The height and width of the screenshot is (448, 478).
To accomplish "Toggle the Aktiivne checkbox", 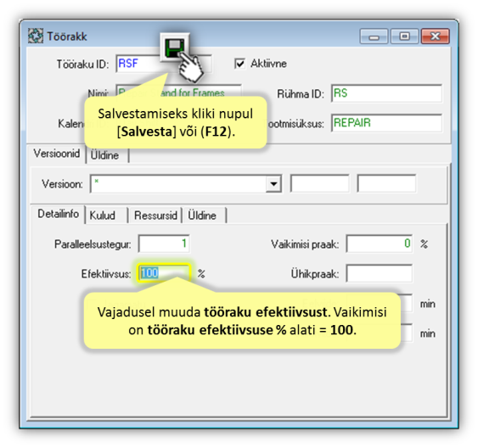I will [x=239, y=64].
